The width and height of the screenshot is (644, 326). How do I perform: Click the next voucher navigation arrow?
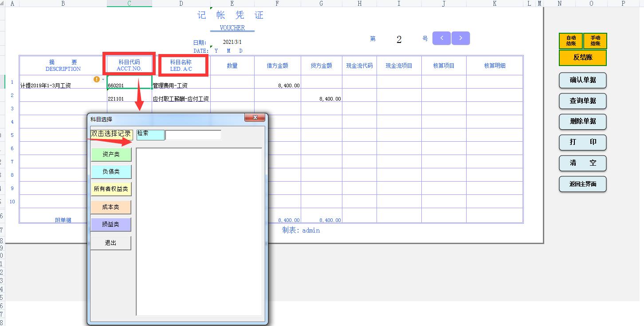460,39
